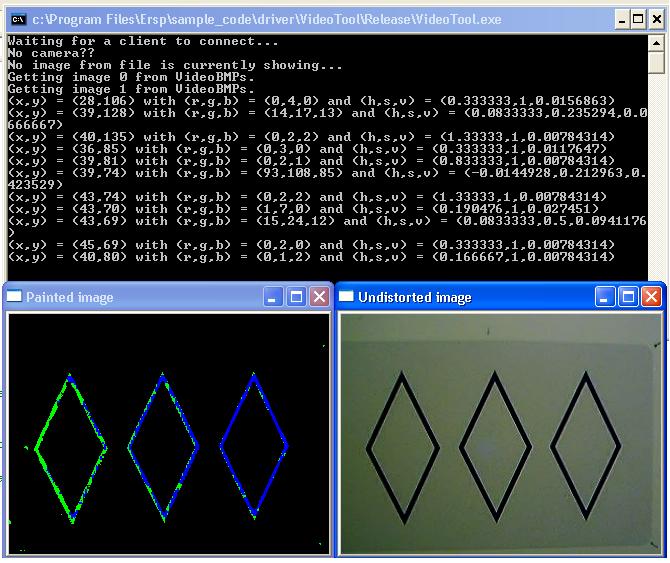This screenshot has height=563, width=670.
Task: Click the console vertical scrollbar thumb
Action: click(x=656, y=62)
